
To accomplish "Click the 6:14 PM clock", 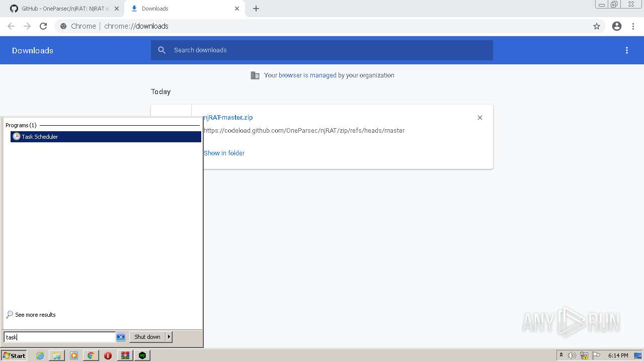I will point(618,355).
